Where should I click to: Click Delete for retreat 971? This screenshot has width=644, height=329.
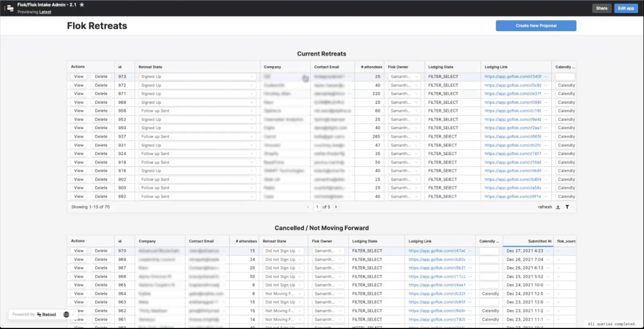[101, 94]
